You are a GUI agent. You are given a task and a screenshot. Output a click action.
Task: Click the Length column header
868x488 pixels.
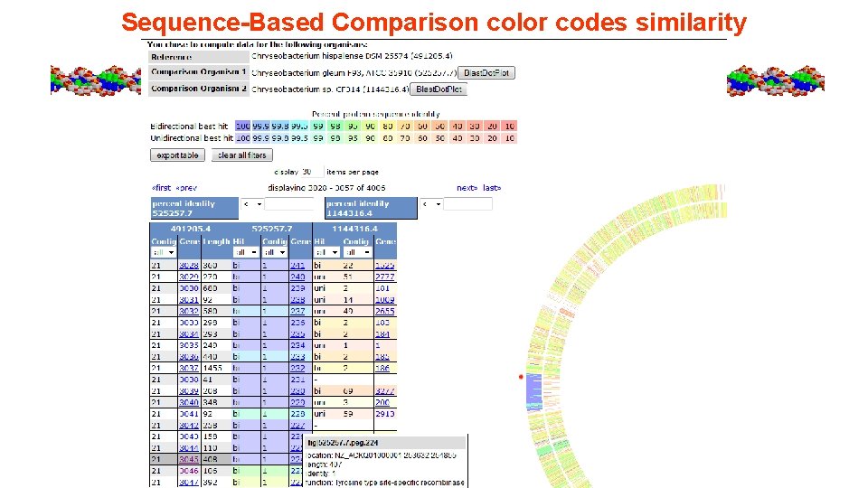216,242
